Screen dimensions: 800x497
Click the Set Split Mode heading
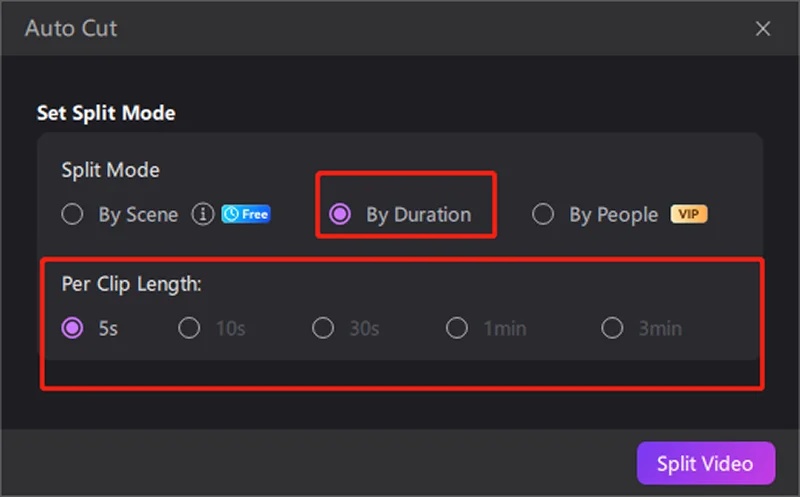coord(106,113)
